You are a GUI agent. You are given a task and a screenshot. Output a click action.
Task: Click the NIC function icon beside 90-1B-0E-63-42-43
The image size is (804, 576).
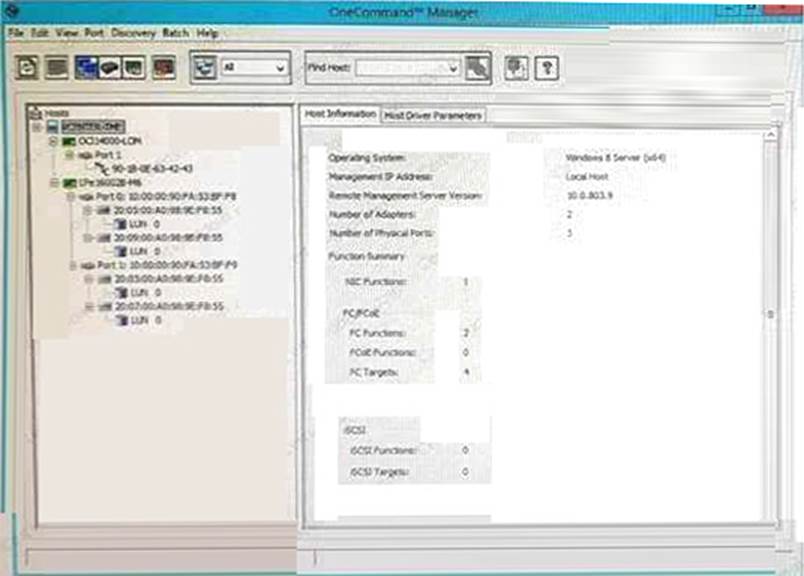(102, 168)
